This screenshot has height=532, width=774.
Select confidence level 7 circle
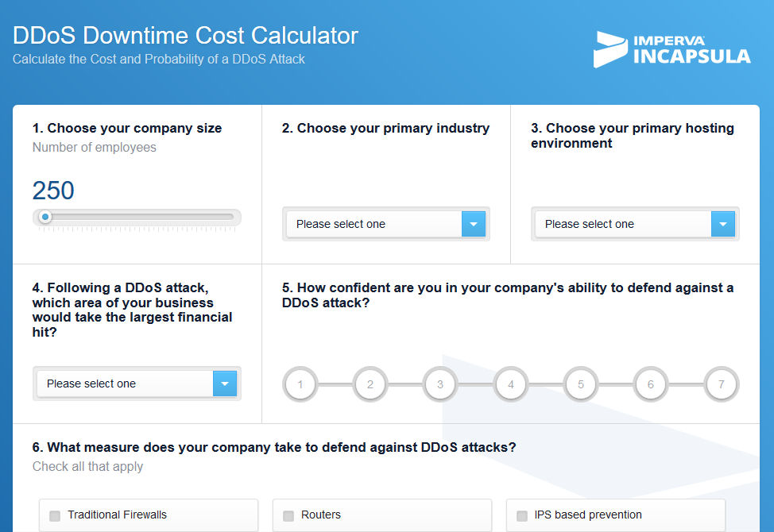click(722, 384)
